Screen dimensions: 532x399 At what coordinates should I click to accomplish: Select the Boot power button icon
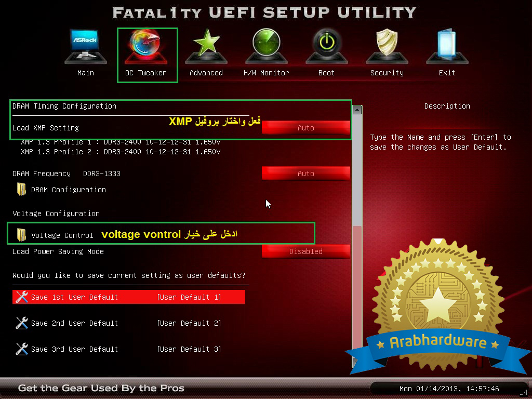pos(326,46)
